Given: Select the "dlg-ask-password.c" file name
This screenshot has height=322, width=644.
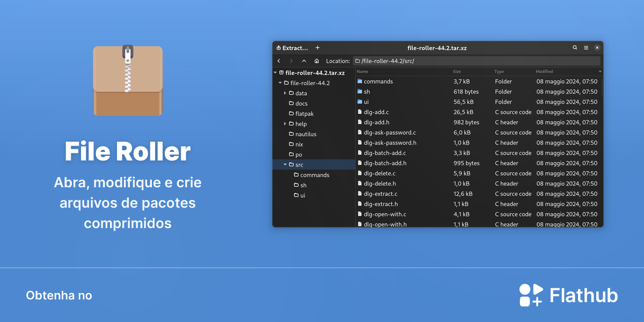Looking at the screenshot, I should [390, 133].
